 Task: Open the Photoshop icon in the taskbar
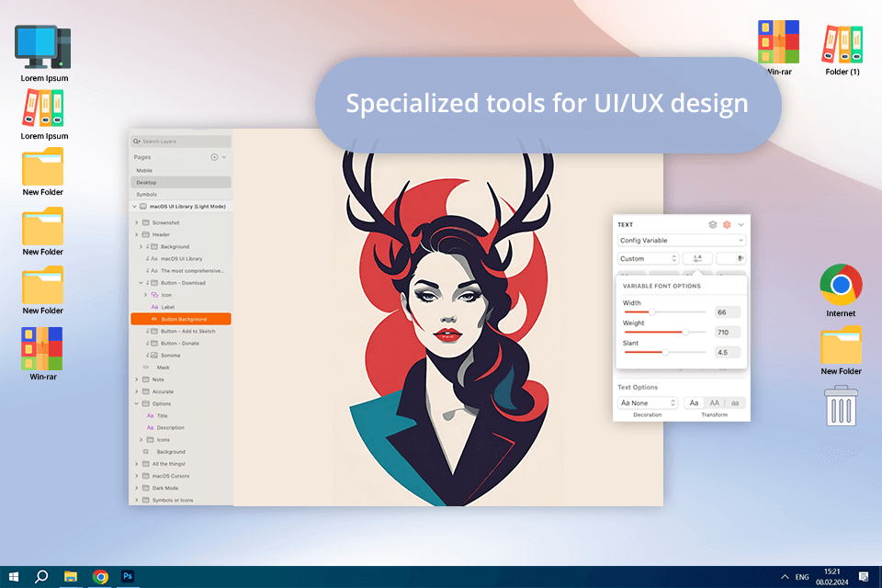click(x=128, y=576)
